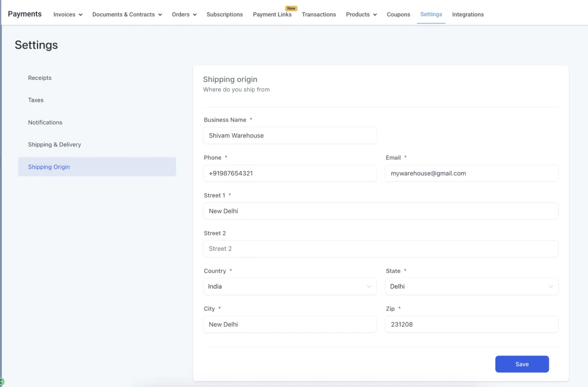The height and width of the screenshot is (387, 588).
Task: Open Notifications settings section
Action: click(x=97, y=122)
